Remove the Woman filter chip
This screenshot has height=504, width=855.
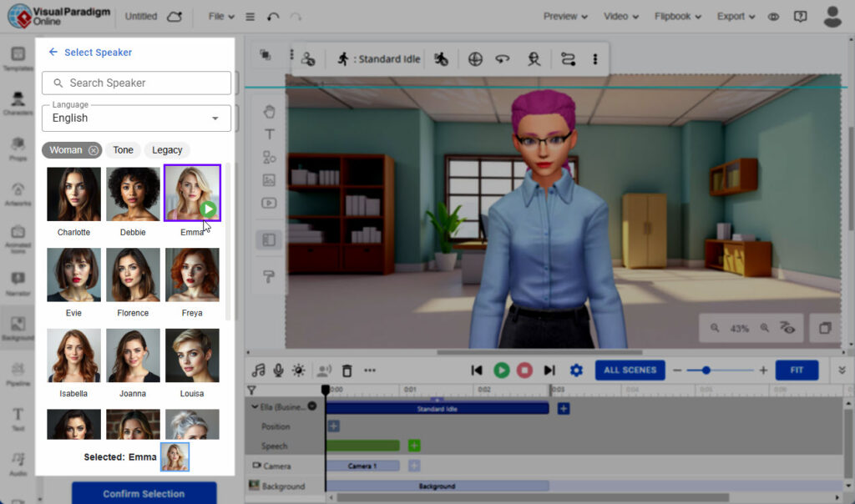pos(92,150)
